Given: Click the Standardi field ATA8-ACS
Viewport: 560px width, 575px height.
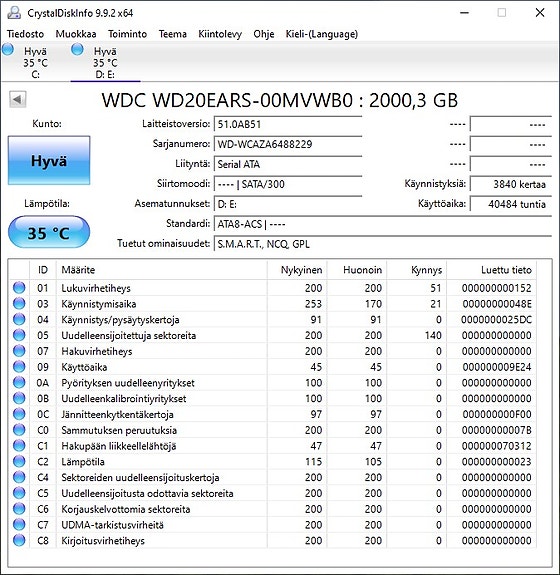Looking at the screenshot, I should click(383, 224).
